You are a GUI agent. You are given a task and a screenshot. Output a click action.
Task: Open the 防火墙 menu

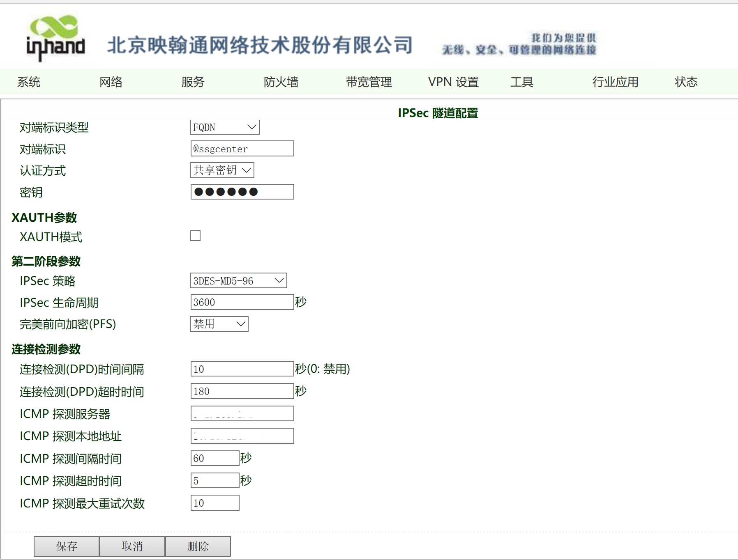tap(281, 82)
